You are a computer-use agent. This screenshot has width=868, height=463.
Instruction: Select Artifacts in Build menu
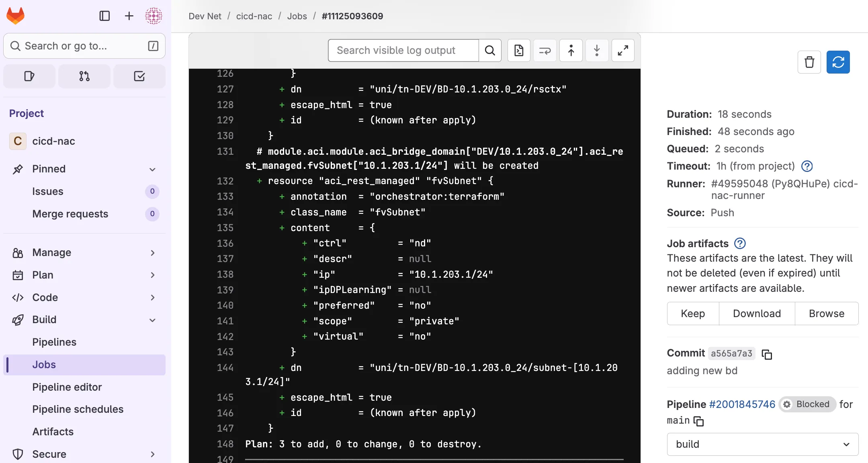[53, 432]
